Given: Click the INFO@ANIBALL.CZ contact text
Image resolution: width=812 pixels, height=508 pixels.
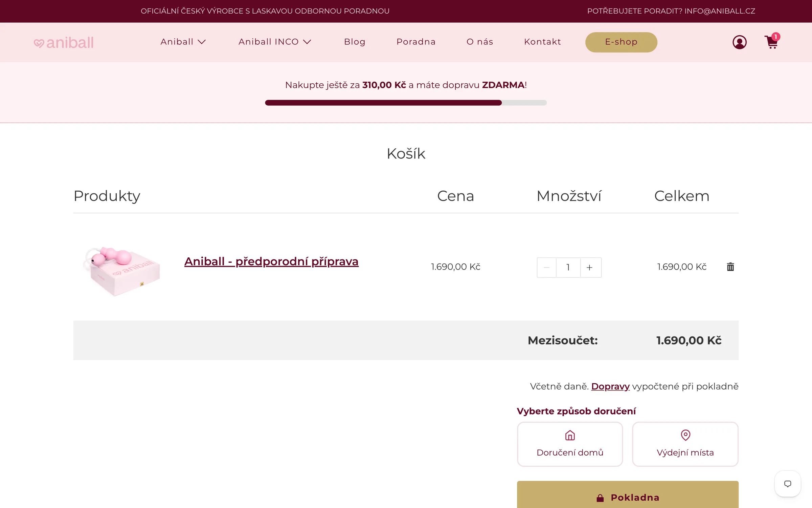Looking at the screenshot, I should pyautogui.click(x=720, y=11).
